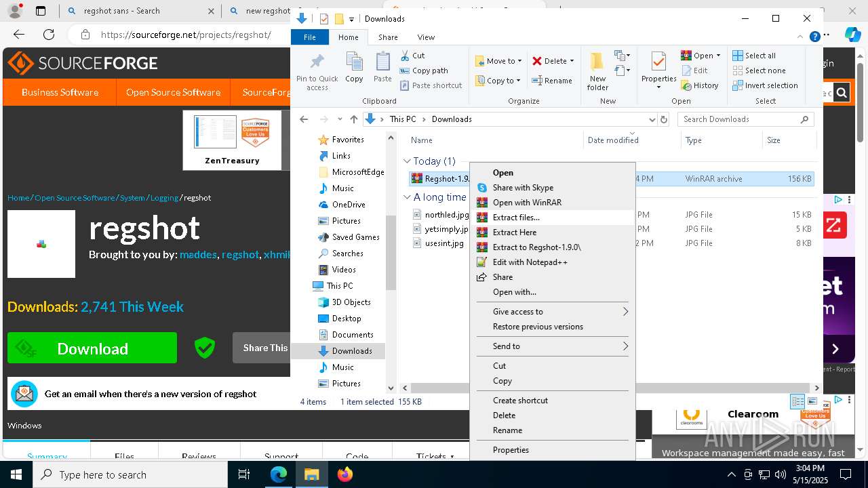The width and height of the screenshot is (868, 488).
Task: Choose Extract to Regshot-1.9.0\ entry
Action: (x=552, y=247)
